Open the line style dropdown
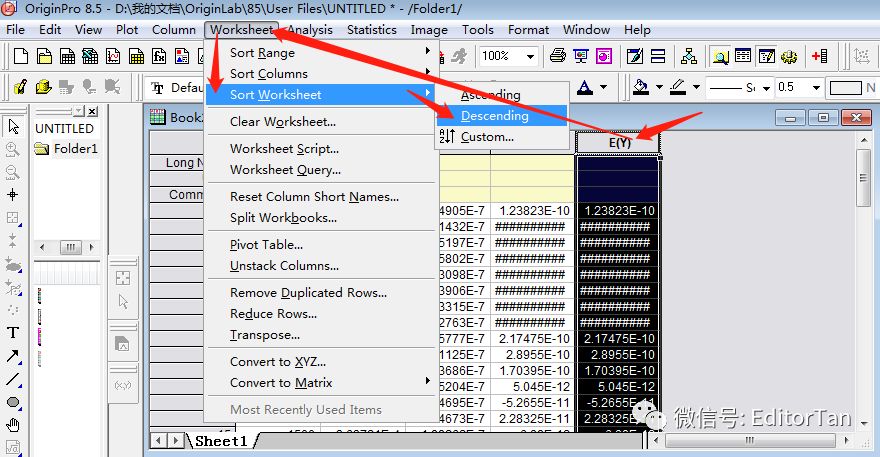The width and height of the screenshot is (880, 457). [x=766, y=88]
